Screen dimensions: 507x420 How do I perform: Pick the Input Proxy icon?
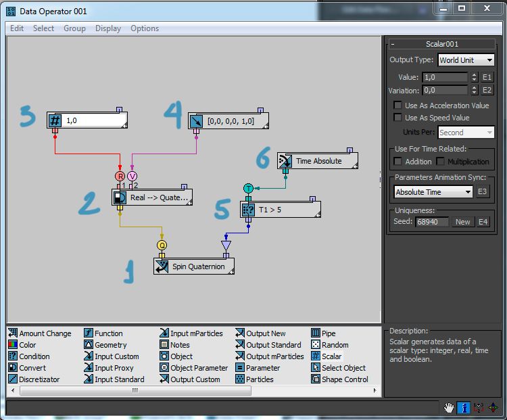click(x=89, y=367)
